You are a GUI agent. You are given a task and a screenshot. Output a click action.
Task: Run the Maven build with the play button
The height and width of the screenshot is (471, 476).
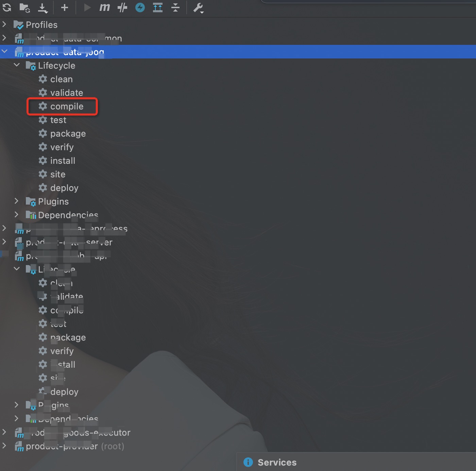pos(87,7)
